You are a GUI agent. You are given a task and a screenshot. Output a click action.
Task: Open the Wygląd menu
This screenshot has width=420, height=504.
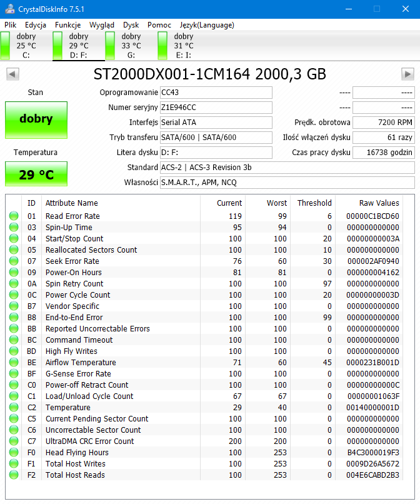coord(102,25)
